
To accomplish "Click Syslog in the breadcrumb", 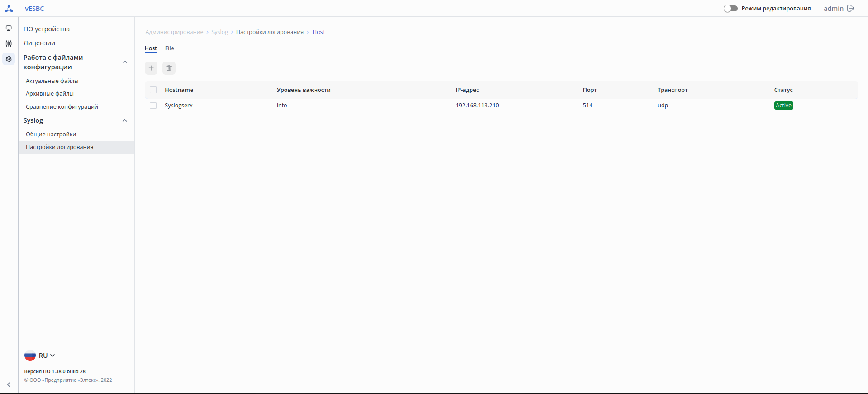I will click(219, 32).
